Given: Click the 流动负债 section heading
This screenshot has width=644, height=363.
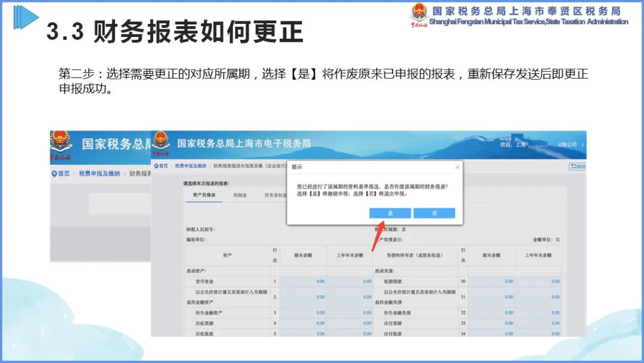Looking at the screenshot, I should click(385, 271).
